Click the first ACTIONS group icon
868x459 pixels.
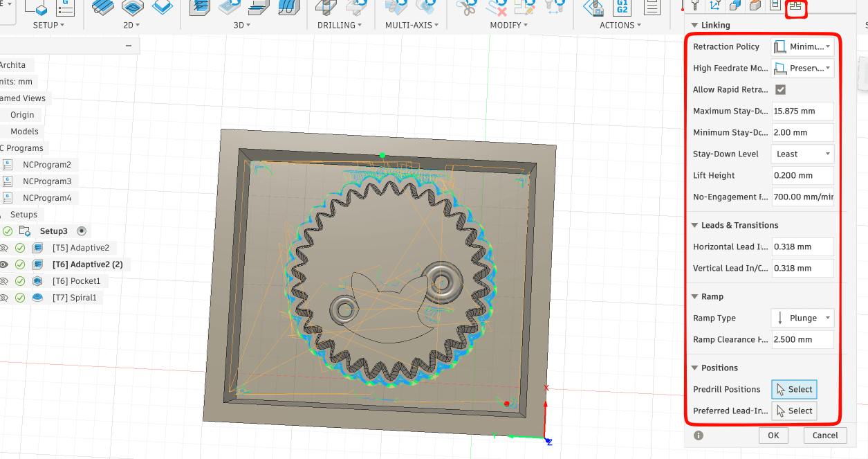(x=593, y=7)
